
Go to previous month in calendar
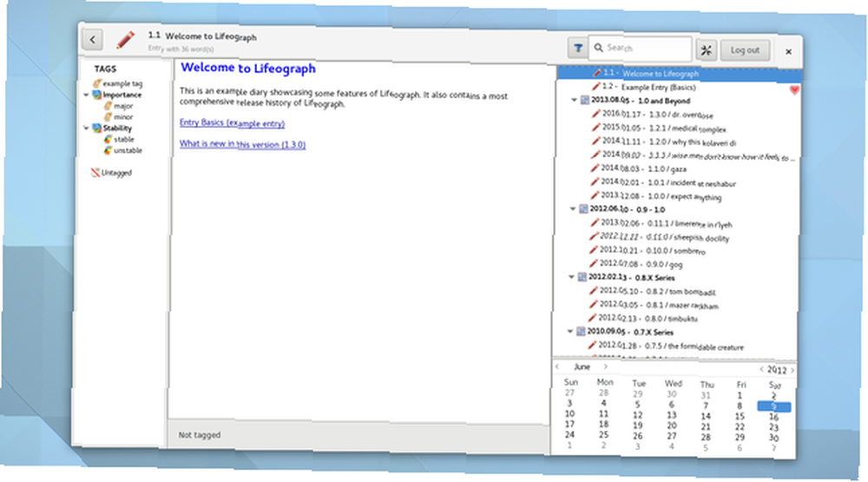[x=557, y=366]
